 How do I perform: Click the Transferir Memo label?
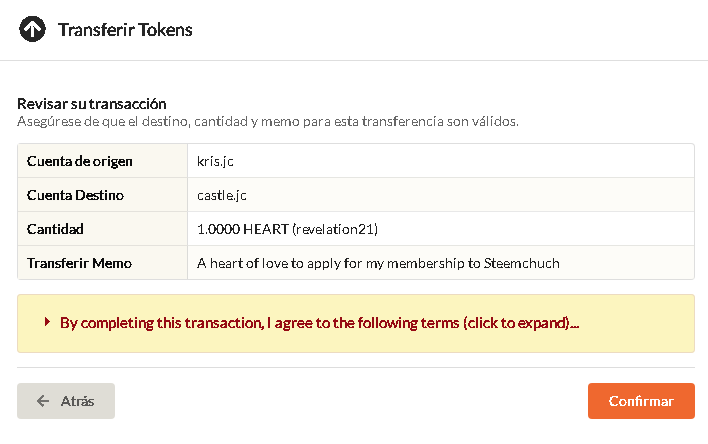79,263
